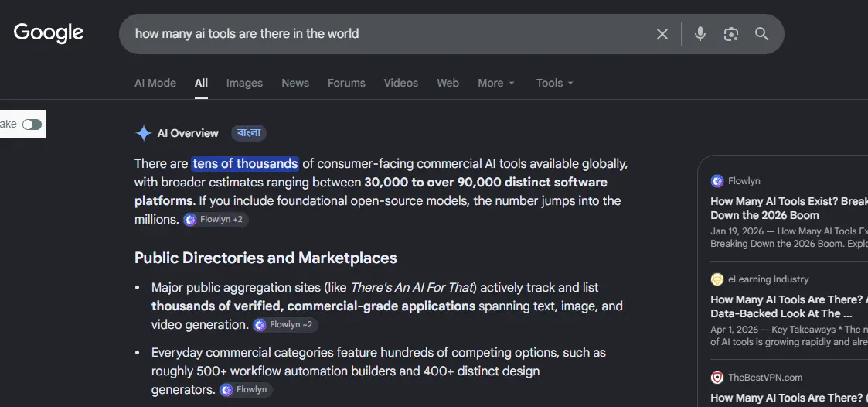
Task: Click the Flowlyn favicon in sources panel
Action: [717, 181]
